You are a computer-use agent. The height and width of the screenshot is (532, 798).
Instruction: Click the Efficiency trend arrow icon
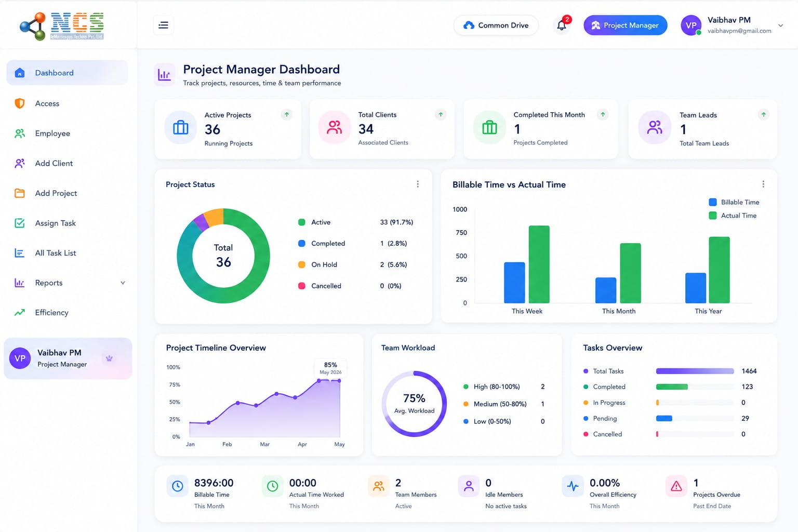[20, 312]
